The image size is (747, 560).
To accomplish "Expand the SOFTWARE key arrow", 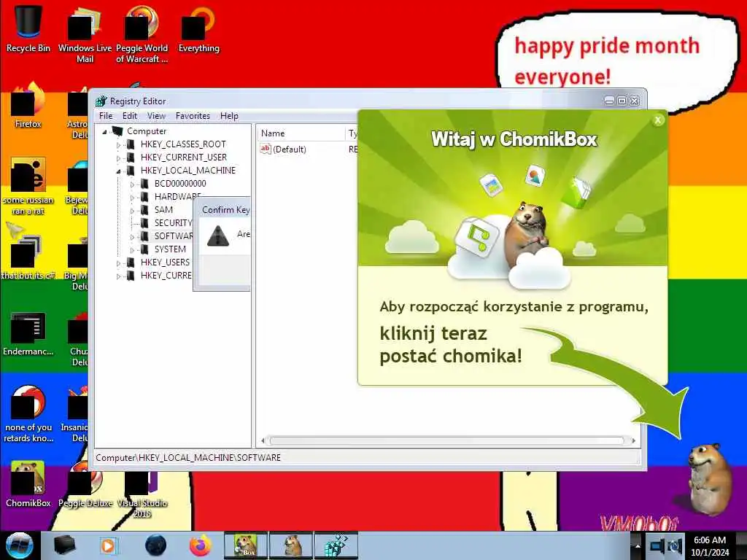I will pyautogui.click(x=133, y=237).
